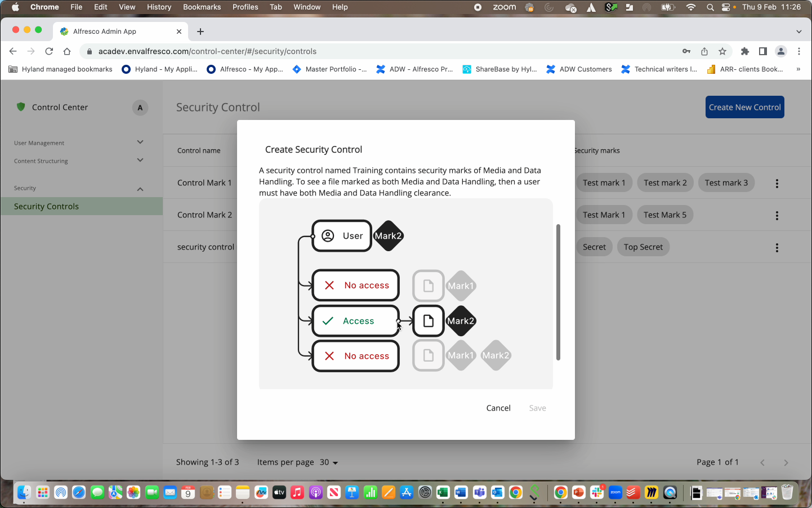This screenshot has height=508, width=812.
Task: Open the kebab menu for security control row
Action: [777, 247]
